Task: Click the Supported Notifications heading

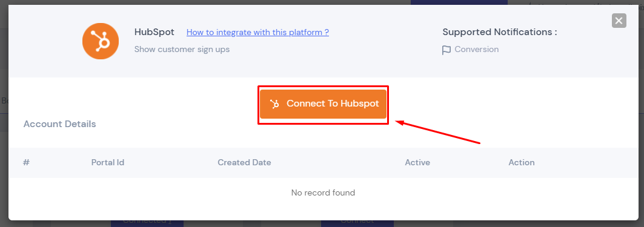Action: 500,32
